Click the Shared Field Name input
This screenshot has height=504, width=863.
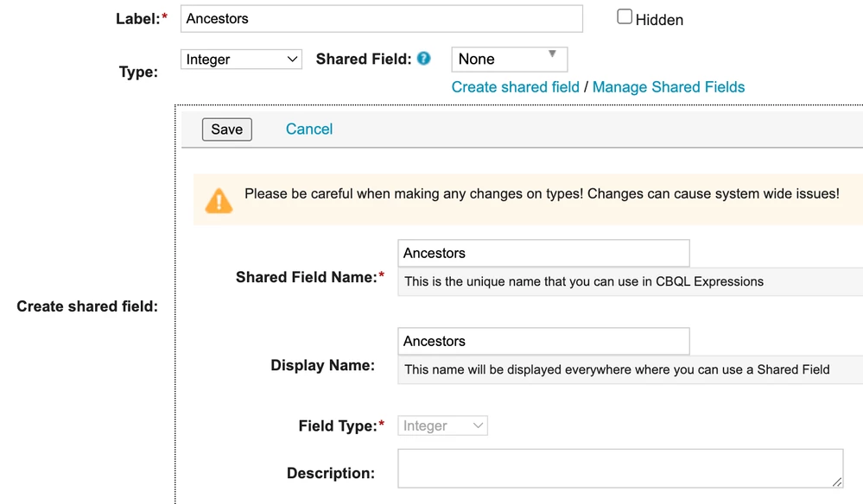click(x=543, y=253)
